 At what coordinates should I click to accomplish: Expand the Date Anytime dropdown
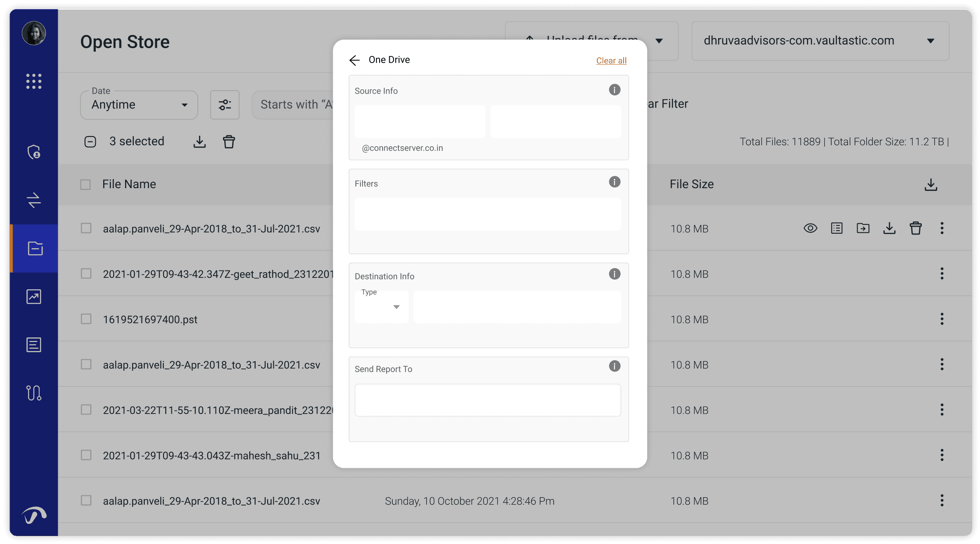(139, 105)
